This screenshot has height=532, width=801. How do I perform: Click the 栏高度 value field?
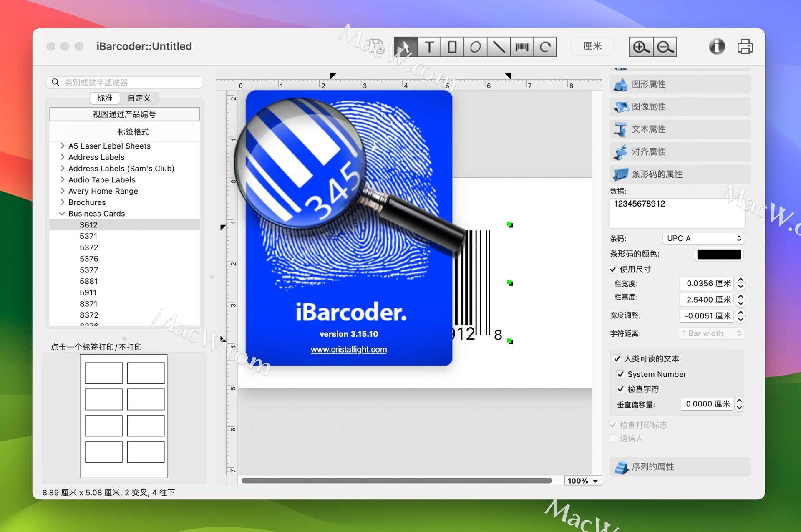point(706,300)
